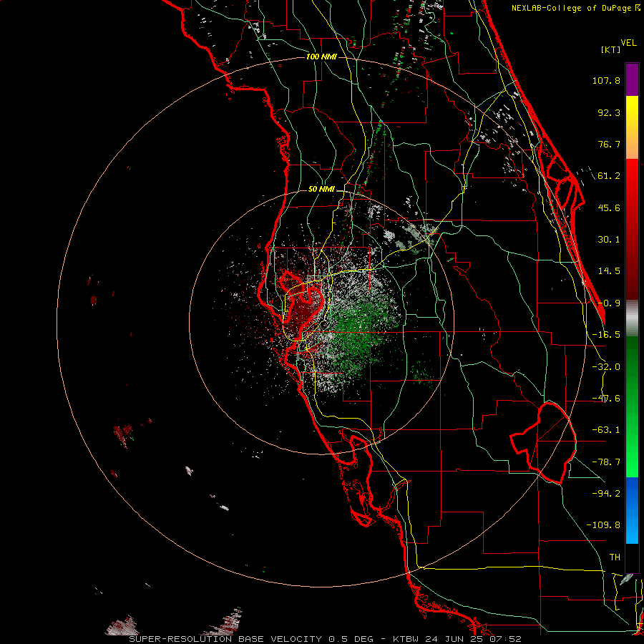Viewport: 644px width, 644px height.
Task: Click the 30.1 legend value
Action: click(x=609, y=240)
